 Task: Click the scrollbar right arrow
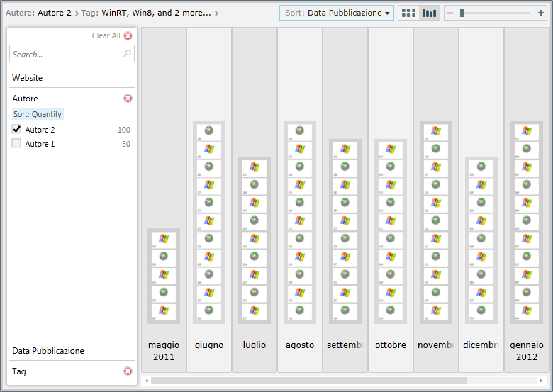click(541, 381)
